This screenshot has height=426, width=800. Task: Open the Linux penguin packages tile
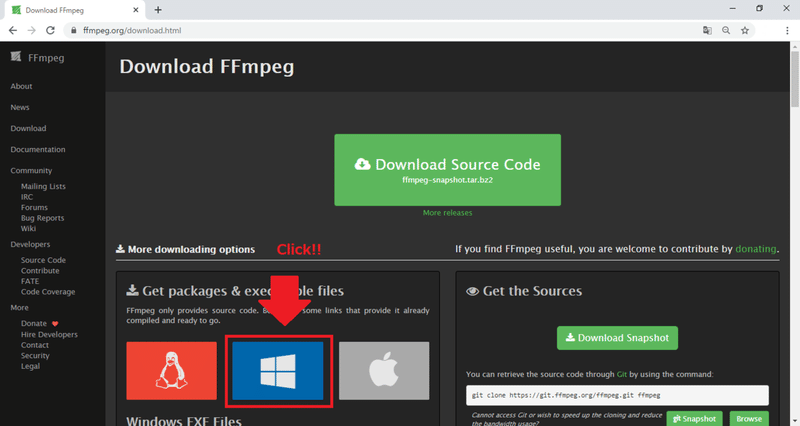point(171,371)
